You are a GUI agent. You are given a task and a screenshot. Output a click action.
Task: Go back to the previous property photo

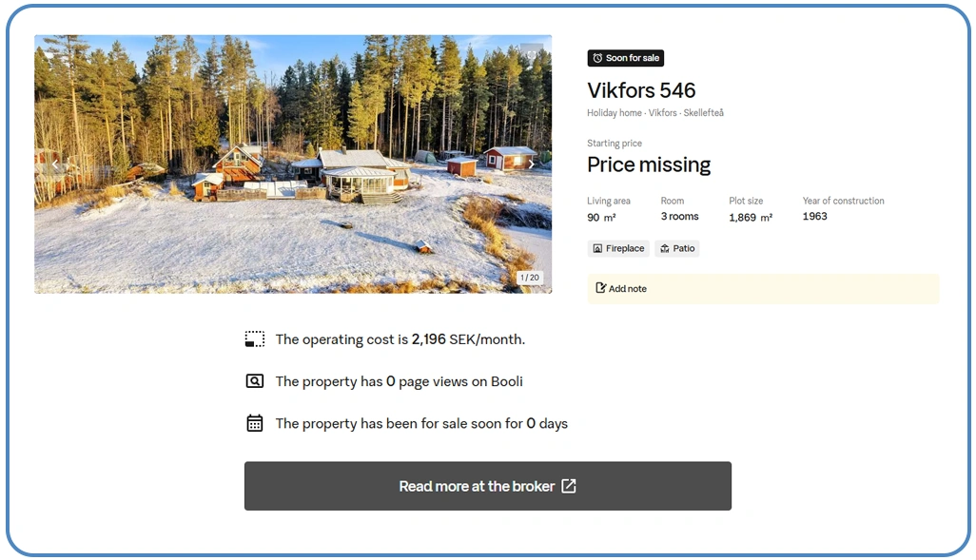(55, 164)
